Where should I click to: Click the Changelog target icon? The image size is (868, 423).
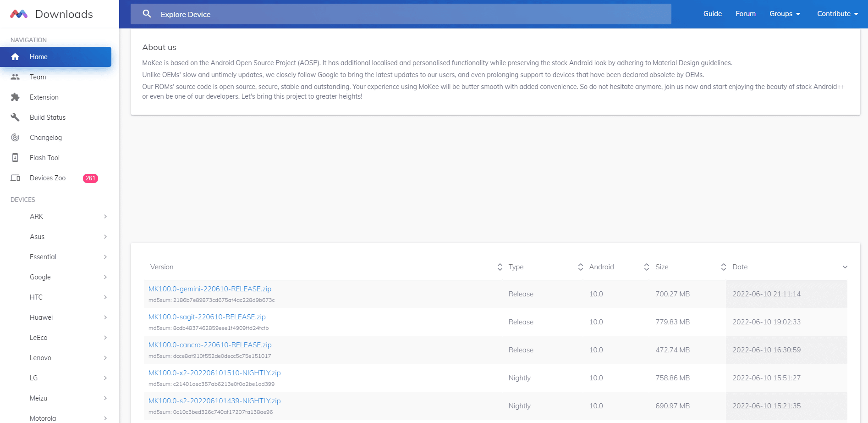15,138
